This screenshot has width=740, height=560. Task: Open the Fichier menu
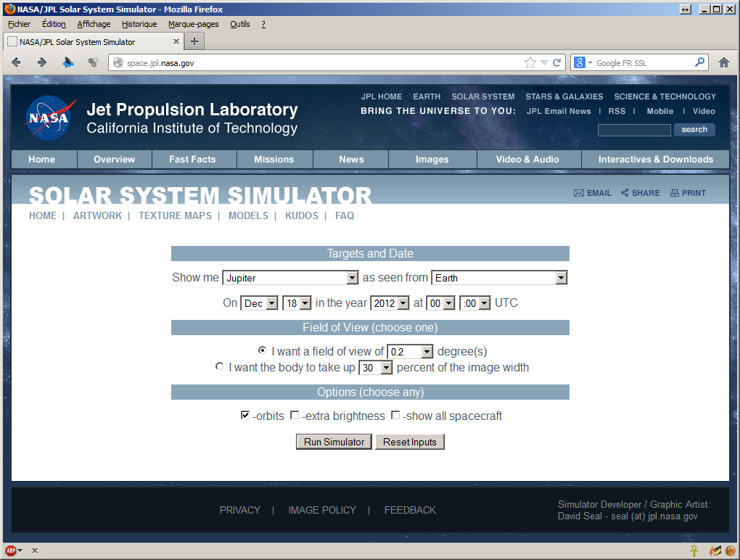[x=20, y=24]
